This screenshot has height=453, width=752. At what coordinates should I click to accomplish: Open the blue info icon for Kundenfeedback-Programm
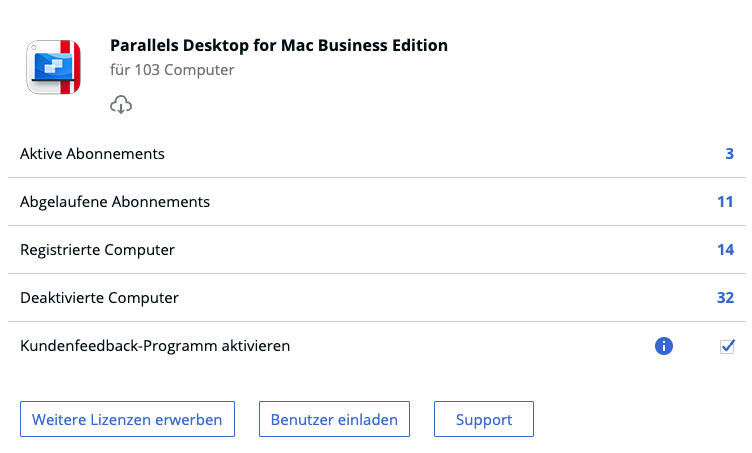click(x=664, y=346)
